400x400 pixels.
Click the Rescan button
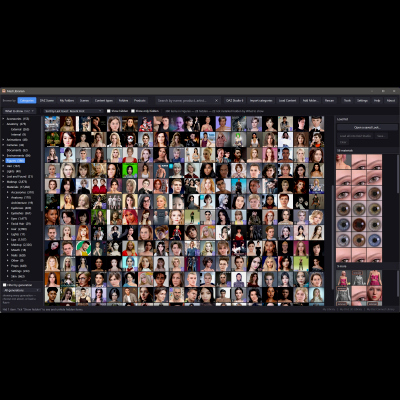[329, 100]
